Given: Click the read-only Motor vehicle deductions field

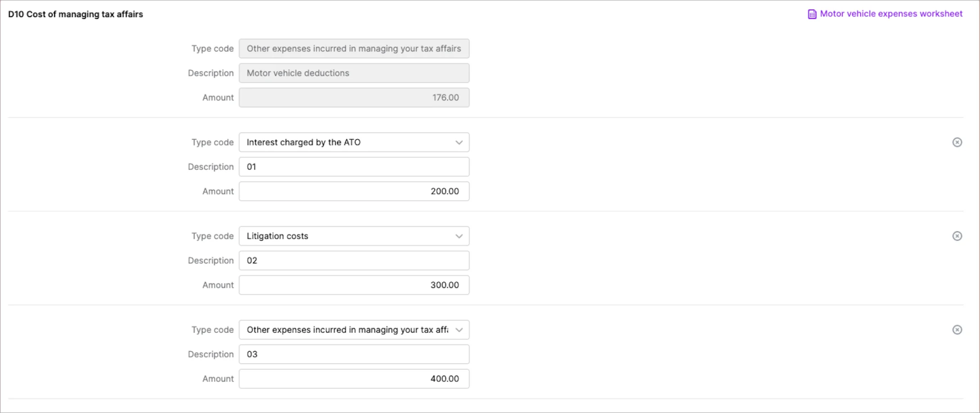Looking at the screenshot, I should (354, 73).
